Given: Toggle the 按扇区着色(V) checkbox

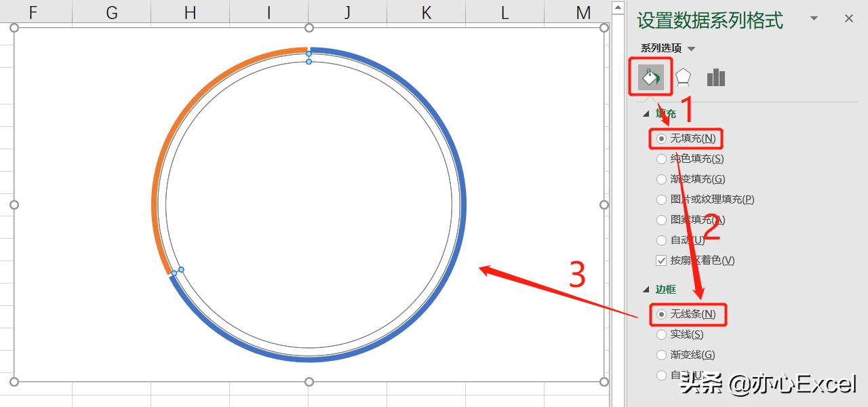Looking at the screenshot, I should pyautogui.click(x=661, y=260).
